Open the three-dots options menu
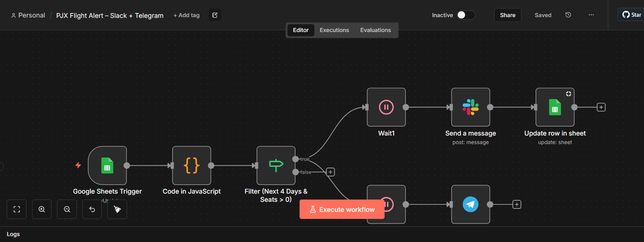The image size is (644, 242). tap(591, 15)
